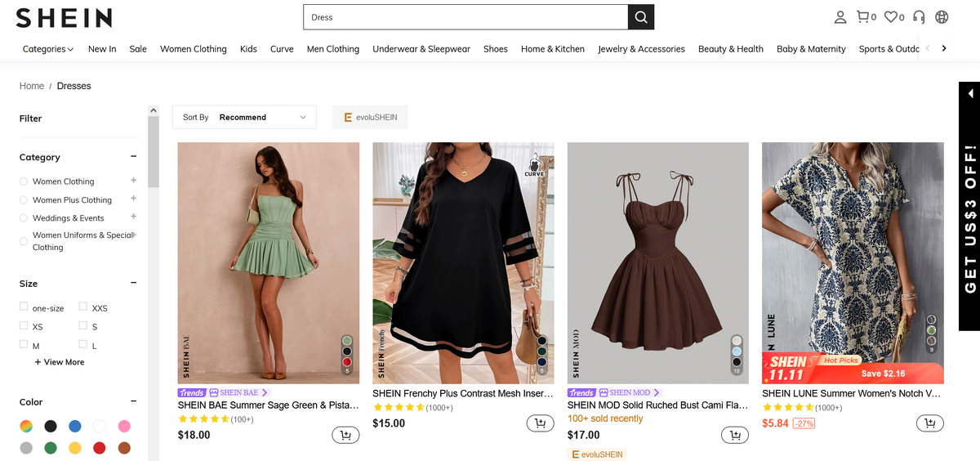Open the globe language selector

942,17
